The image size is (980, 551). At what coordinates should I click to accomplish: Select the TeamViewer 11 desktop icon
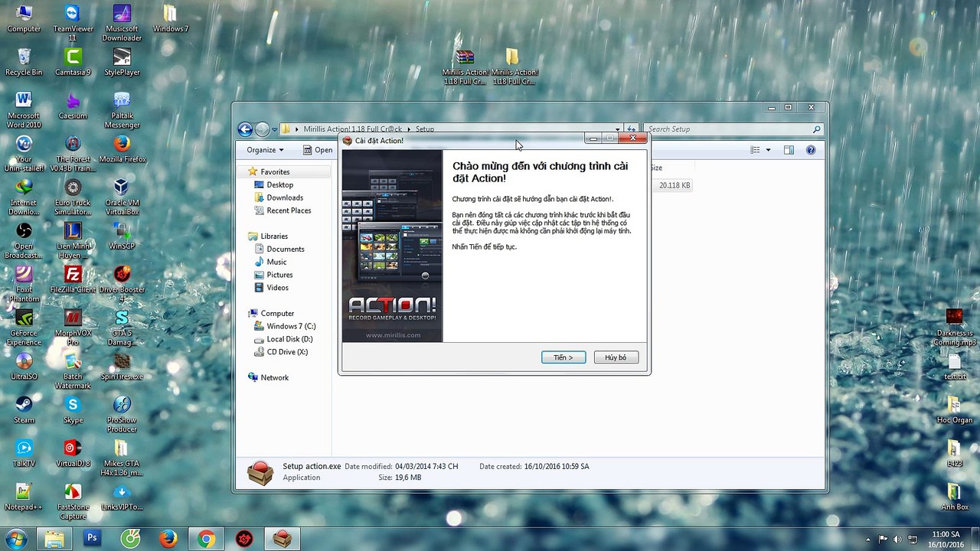pyautogui.click(x=73, y=22)
